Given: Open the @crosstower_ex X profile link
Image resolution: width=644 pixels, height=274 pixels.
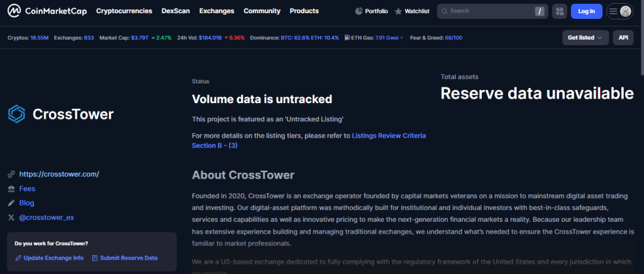Looking at the screenshot, I should [x=47, y=217].
